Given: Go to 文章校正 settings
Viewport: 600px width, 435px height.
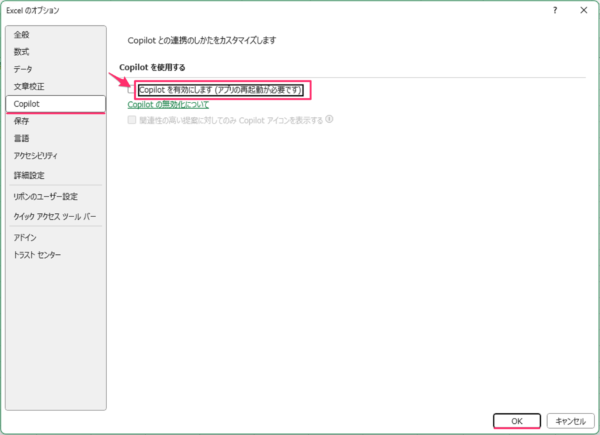Looking at the screenshot, I should point(29,86).
